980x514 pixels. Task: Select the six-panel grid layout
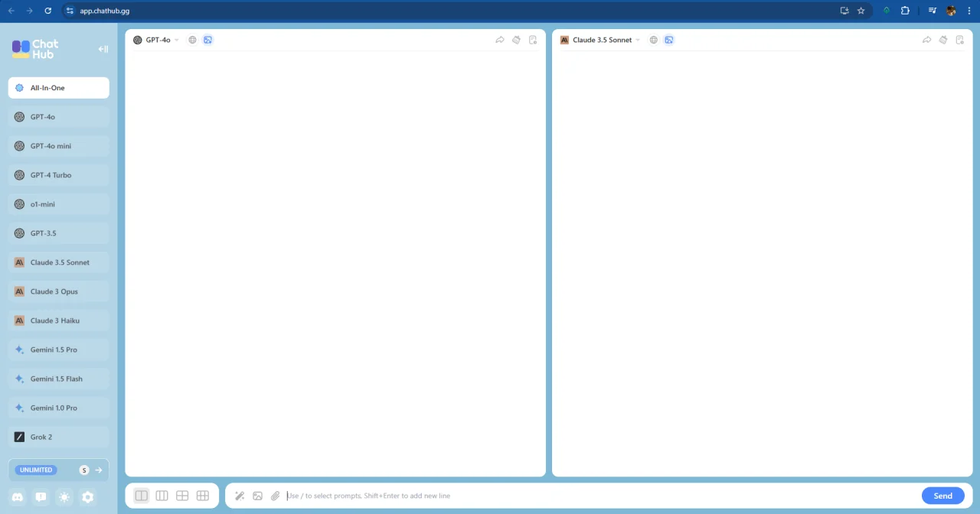point(203,496)
